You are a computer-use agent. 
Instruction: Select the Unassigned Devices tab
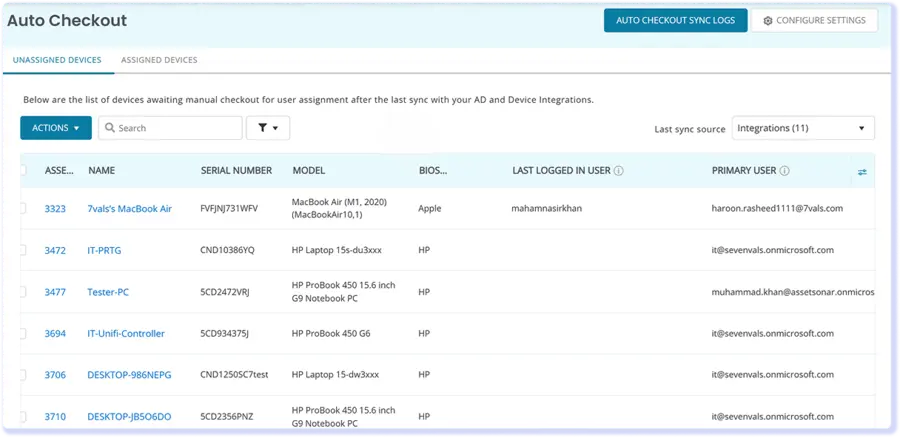point(57,60)
